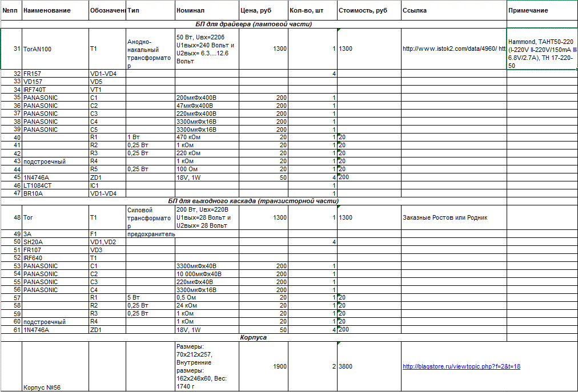Select the Обозначение column header cell

107,10
